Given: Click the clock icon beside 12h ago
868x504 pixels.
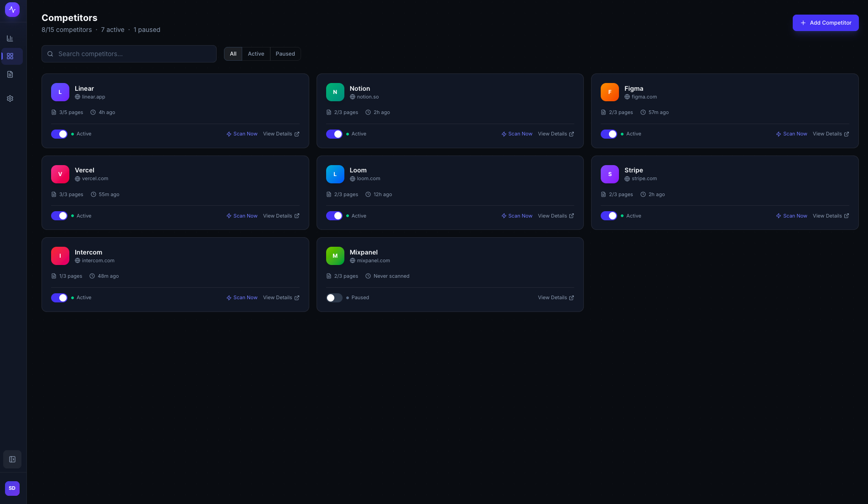Looking at the screenshot, I should (x=368, y=194).
